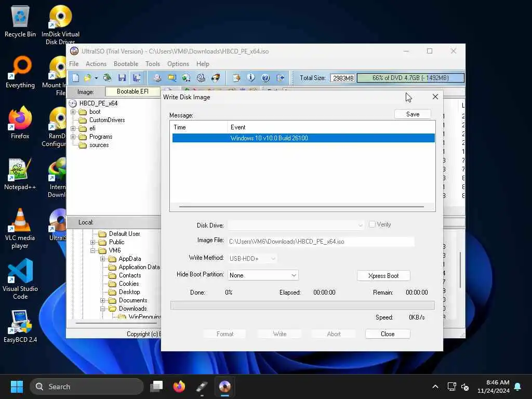Screen dimensions: 532x399
Task: Click the Convert image toolbar icon
Action: tap(186, 78)
